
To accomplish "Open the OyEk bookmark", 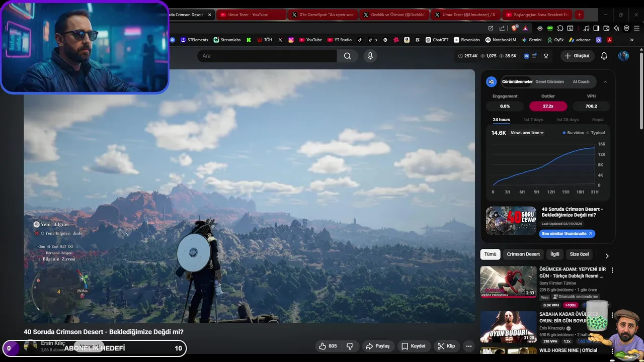I will tap(555, 40).
